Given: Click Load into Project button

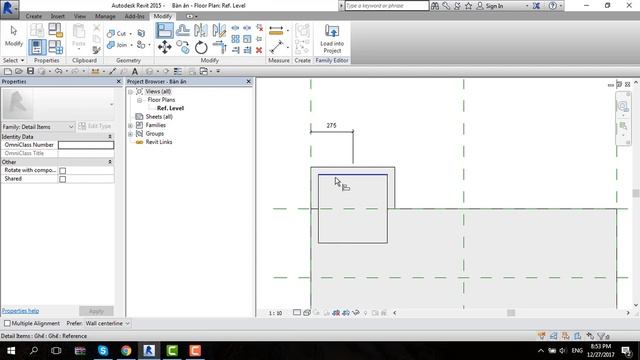Looking at the screenshot, I should [x=332, y=39].
